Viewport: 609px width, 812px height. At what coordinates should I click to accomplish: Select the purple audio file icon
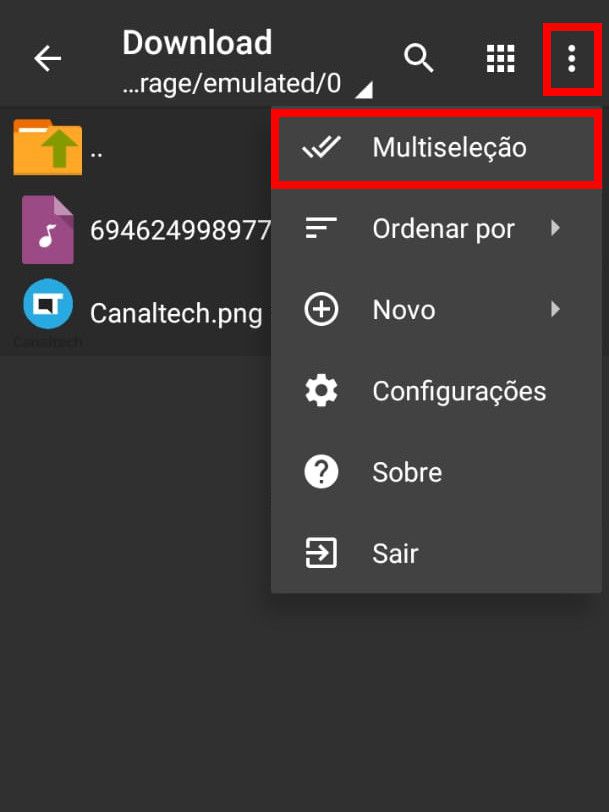click(48, 229)
